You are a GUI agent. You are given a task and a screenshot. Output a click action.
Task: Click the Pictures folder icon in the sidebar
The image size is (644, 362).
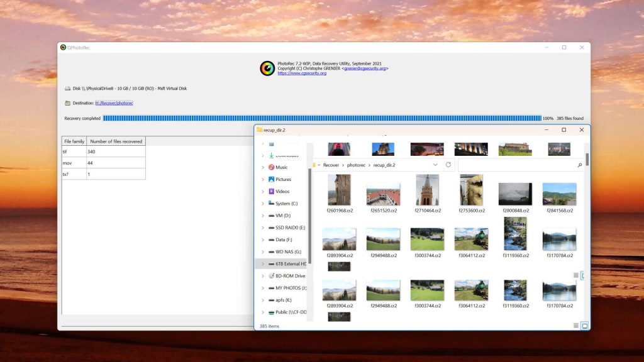[x=272, y=179]
